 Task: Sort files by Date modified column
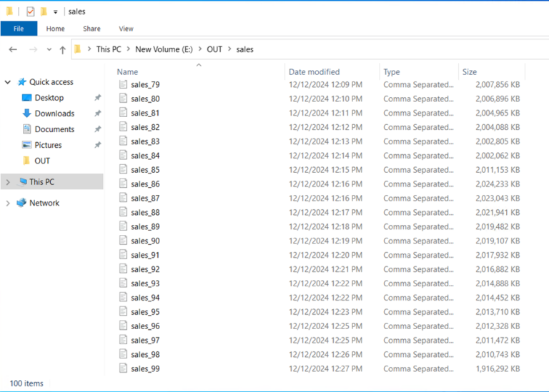pos(314,72)
